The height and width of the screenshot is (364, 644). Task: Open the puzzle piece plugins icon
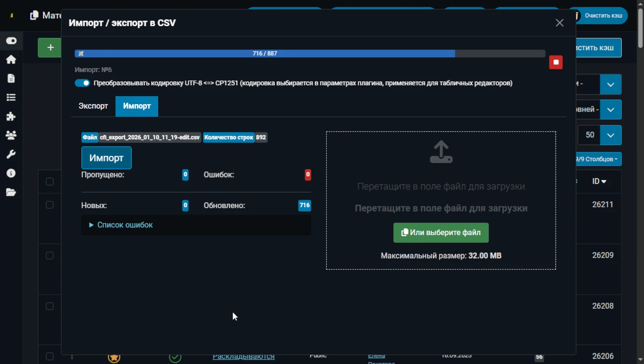click(11, 116)
